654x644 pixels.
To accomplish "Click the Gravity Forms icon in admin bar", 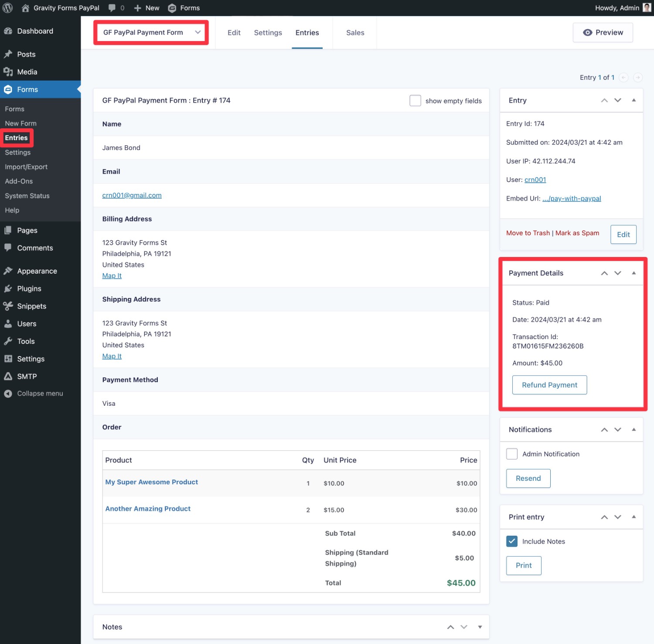I will pos(172,8).
